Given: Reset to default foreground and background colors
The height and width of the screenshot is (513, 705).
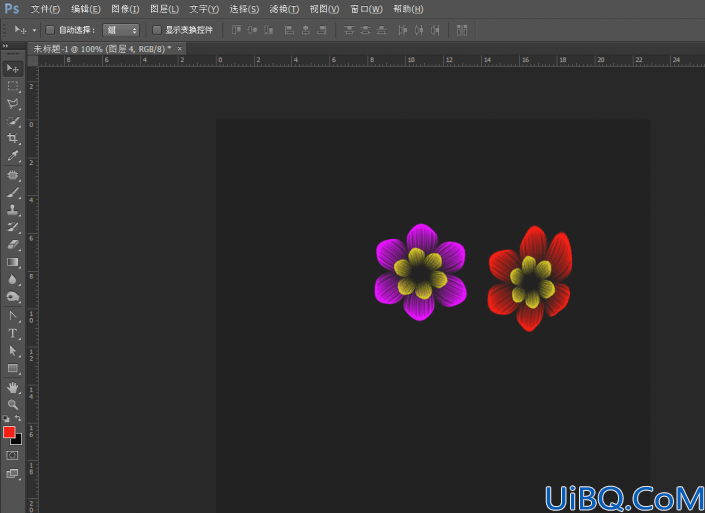Looking at the screenshot, I should (x=6, y=418).
